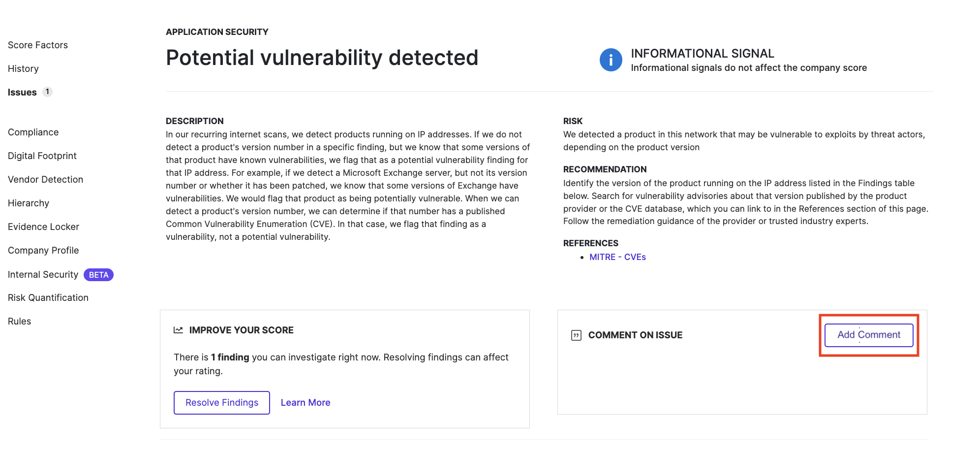Open the Evidence Locker

[x=43, y=227]
